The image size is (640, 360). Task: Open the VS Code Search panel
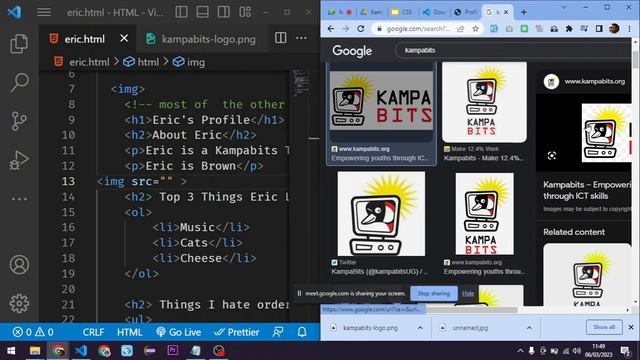coord(19,82)
